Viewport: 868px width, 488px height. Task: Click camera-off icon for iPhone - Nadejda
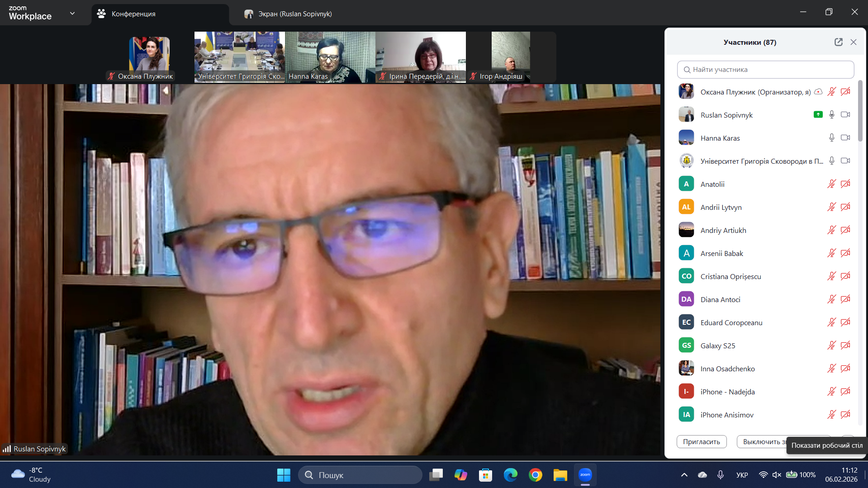point(845,392)
